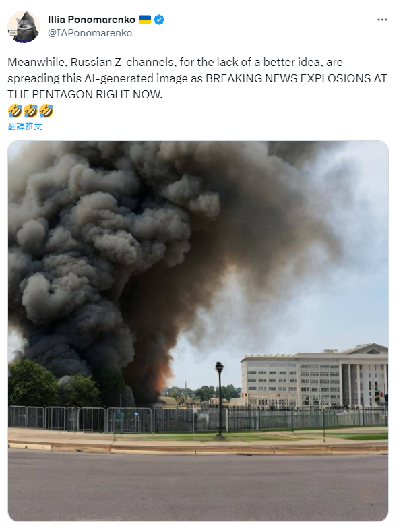The height and width of the screenshot is (532, 403).
Task: Open the attached smoke explosion image
Action: tap(198, 331)
